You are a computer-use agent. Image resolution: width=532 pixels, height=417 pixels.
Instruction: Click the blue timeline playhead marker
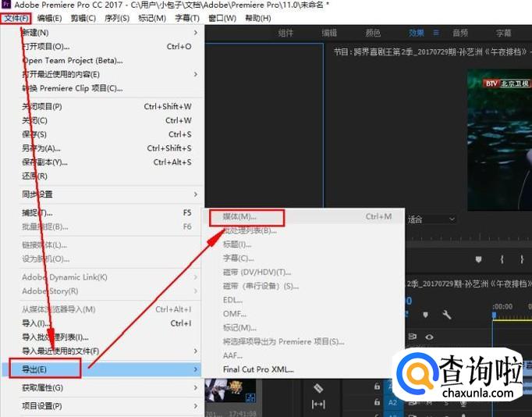point(494,315)
